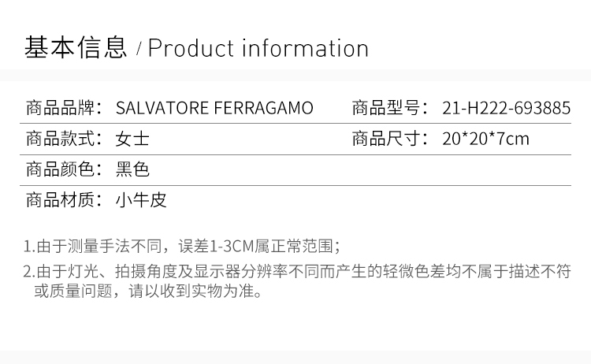Select the 女士 style value
The image size is (591, 364).
point(132,139)
